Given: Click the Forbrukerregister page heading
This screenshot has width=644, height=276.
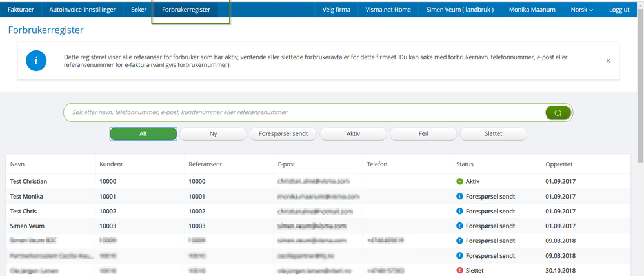Looking at the screenshot, I should pos(46,30).
